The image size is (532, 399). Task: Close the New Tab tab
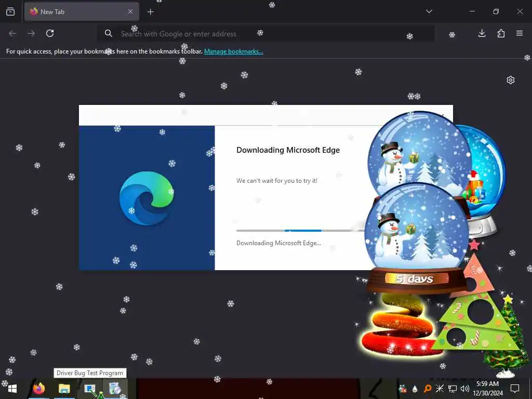130,11
